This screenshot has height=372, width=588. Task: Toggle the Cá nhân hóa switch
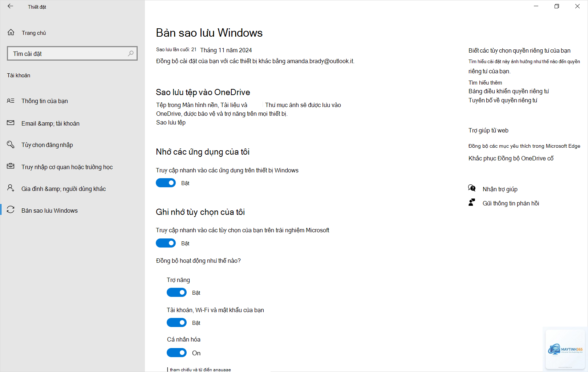[177, 353]
